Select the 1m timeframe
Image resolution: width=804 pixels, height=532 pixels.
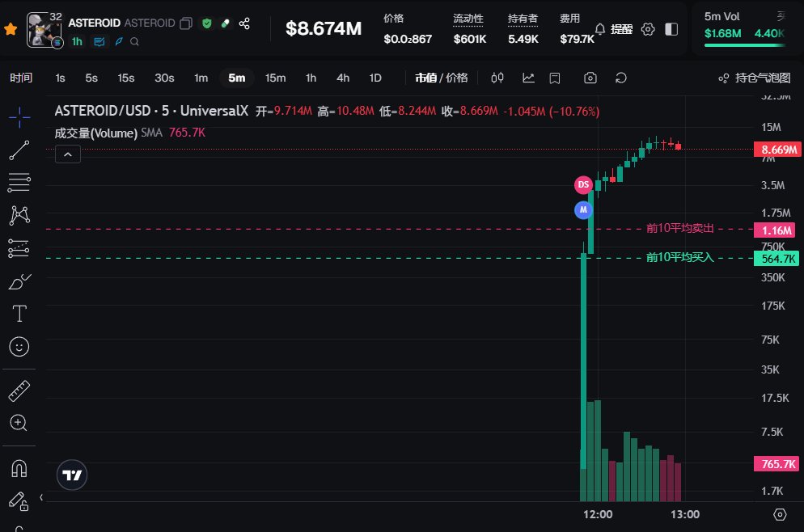click(x=201, y=78)
